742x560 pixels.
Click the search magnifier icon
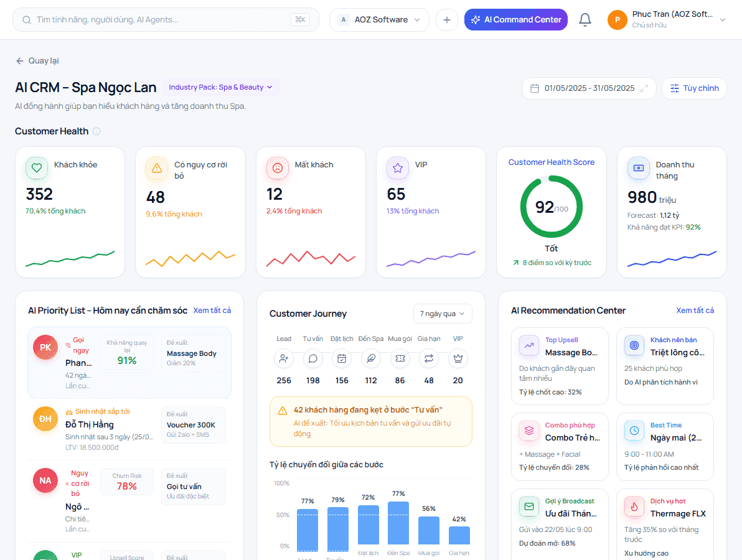tap(27, 20)
